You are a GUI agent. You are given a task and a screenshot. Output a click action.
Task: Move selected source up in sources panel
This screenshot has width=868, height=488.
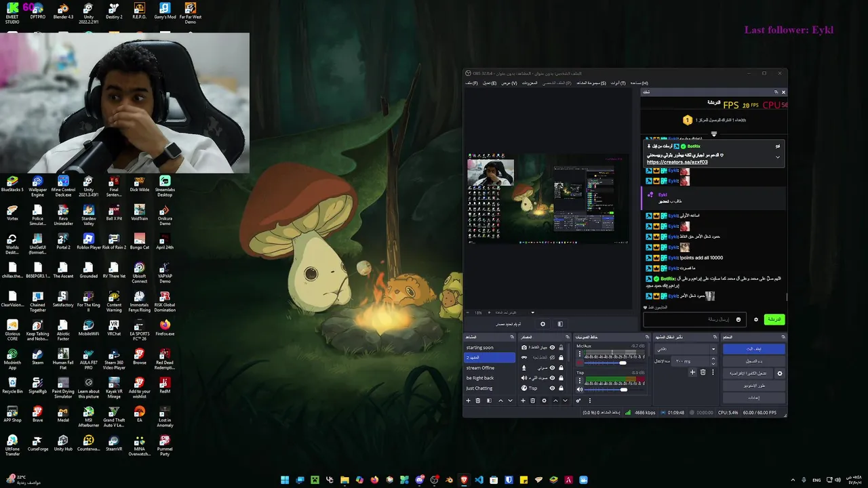click(x=555, y=401)
